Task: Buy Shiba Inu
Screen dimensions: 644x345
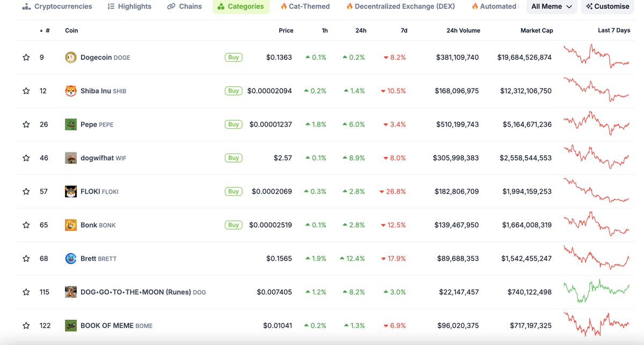Action: click(233, 91)
